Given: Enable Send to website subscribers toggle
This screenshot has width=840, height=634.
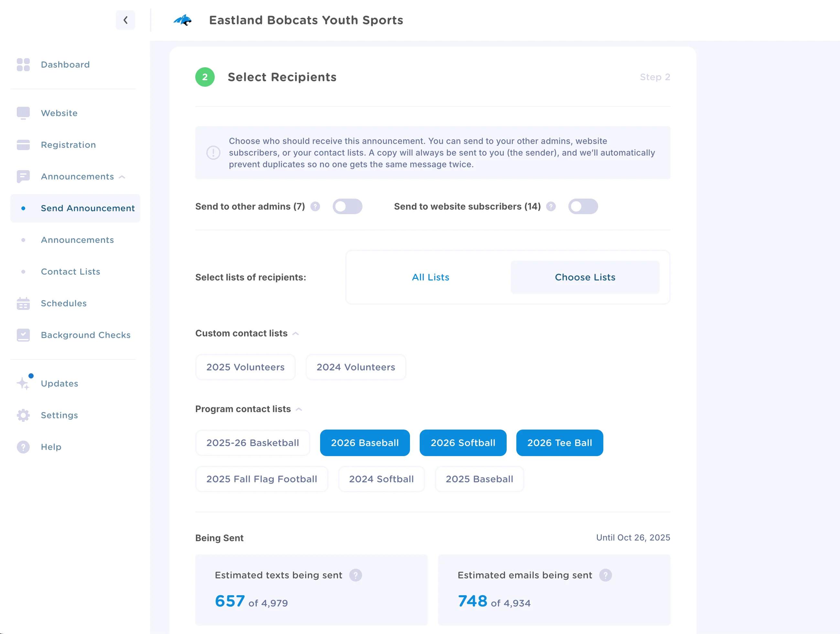Looking at the screenshot, I should click(x=583, y=206).
